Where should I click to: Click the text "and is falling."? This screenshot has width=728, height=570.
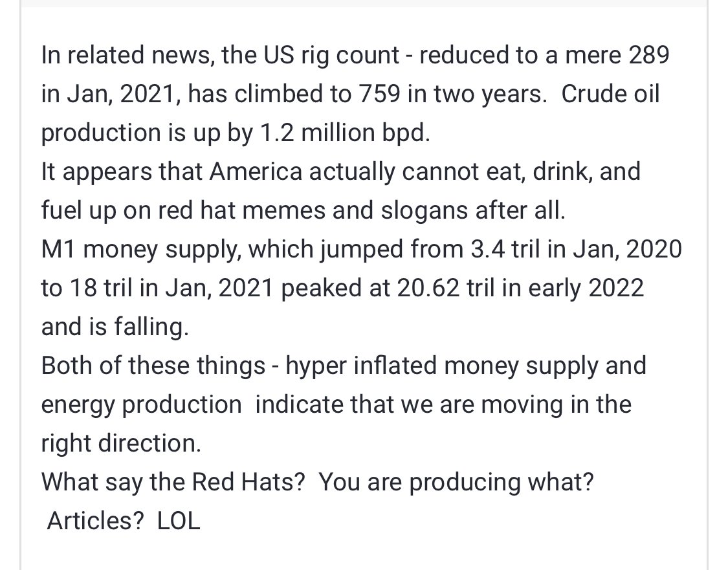(115, 327)
